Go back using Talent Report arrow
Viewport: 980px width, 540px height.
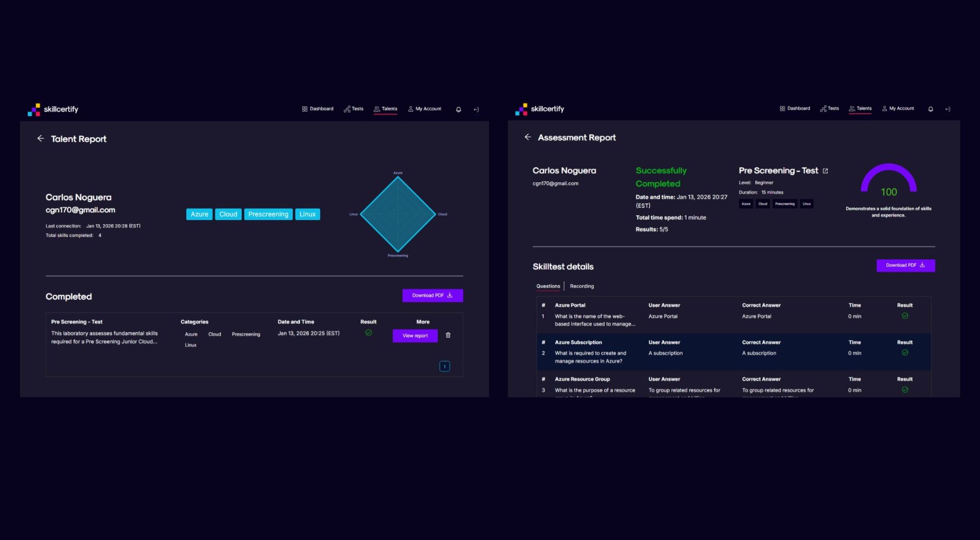tap(40, 139)
